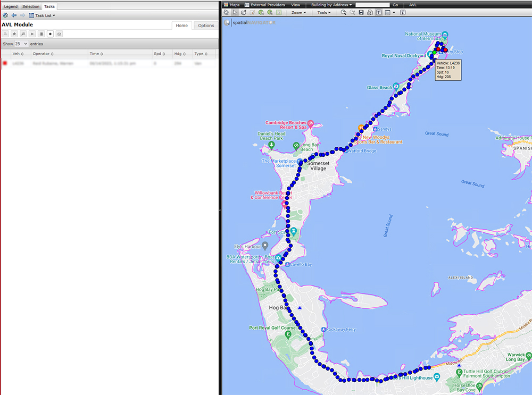Click the magnifier search icon in AVL Module

click(x=23, y=34)
